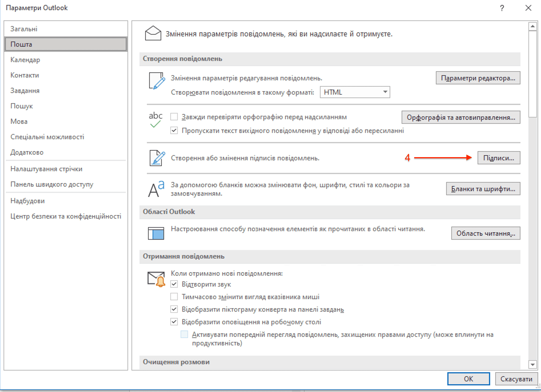541x392 pixels.
Task: Uncheck Відтворити звук option
Action: click(x=174, y=284)
